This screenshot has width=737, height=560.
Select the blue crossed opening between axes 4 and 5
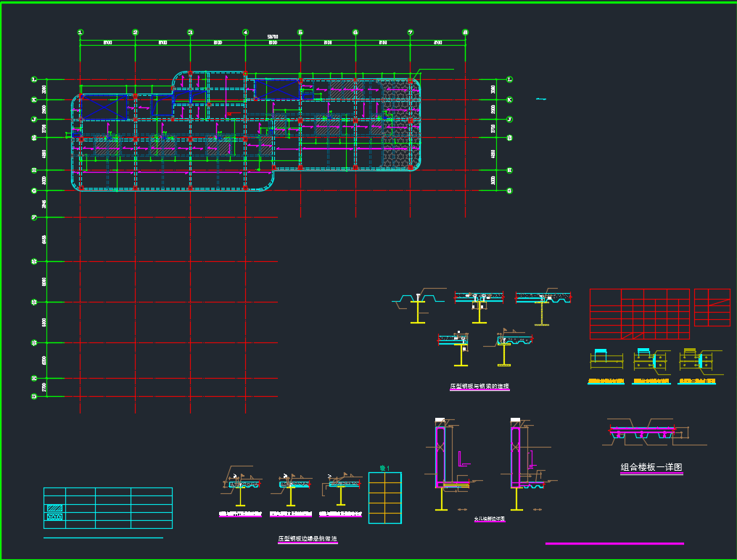[277, 89]
